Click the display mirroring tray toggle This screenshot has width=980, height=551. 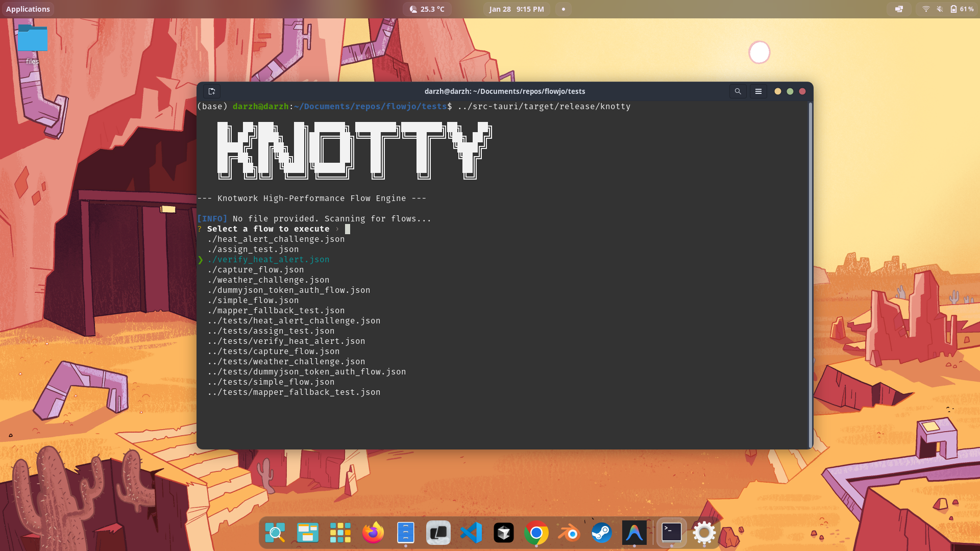[898, 9]
